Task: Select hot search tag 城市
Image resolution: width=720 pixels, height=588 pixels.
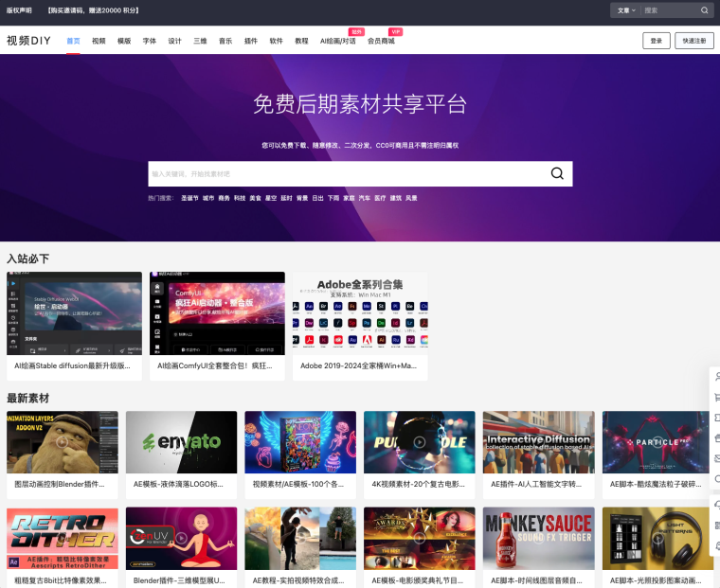Action: (x=208, y=198)
